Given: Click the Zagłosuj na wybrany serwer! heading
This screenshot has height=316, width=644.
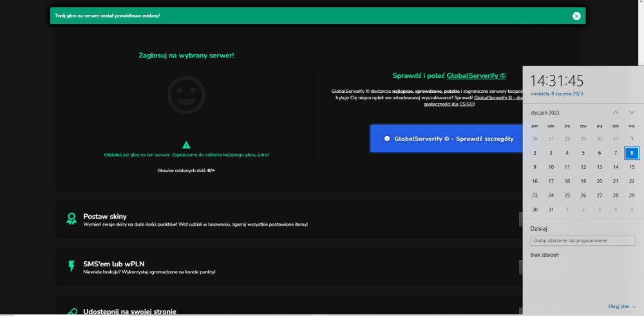Looking at the screenshot, I should click(x=187, y=55).
